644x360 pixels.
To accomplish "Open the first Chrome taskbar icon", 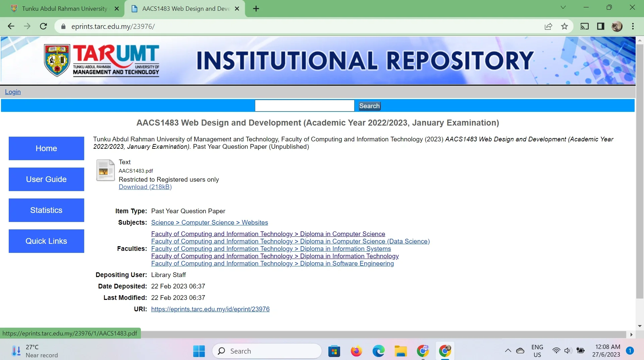I will coord(423,351).
